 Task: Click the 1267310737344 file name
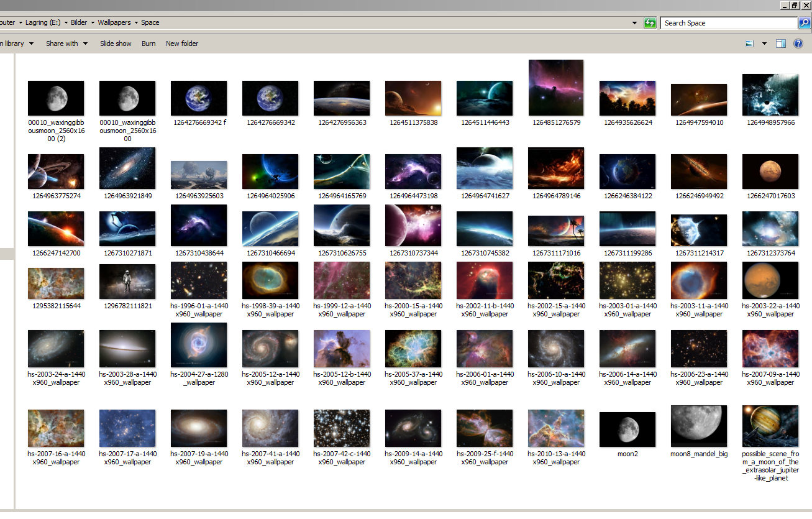[x=414, y=253]
